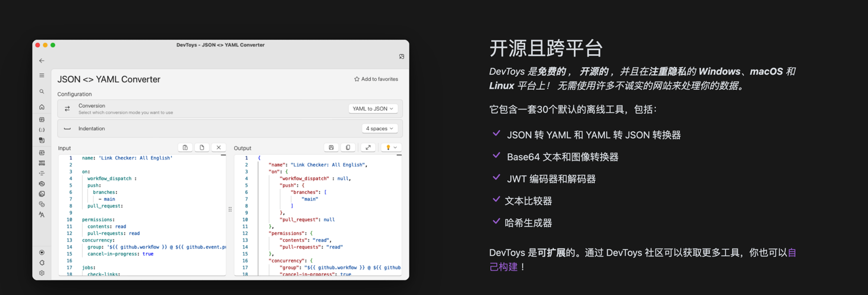Select the 1011 0110 binary icon
This screenshot has width=868, height=295.
(x=42, y=163)
